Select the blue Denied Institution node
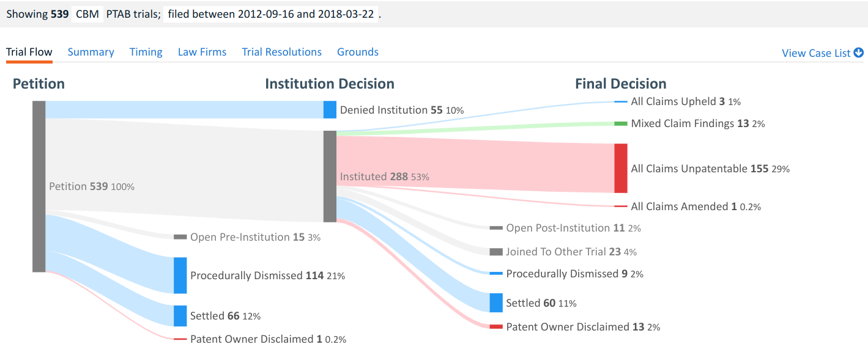This screenshot has width=868, height=358. click(x=330, y=110)
